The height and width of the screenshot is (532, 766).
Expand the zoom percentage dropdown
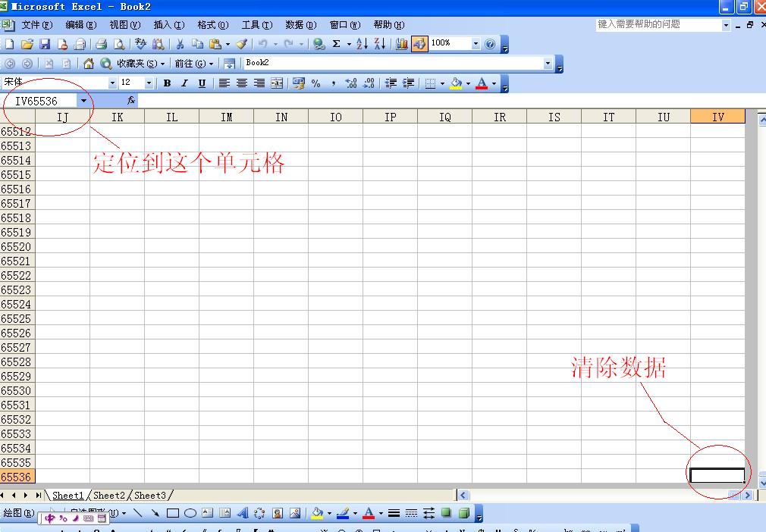pos(476,44)
